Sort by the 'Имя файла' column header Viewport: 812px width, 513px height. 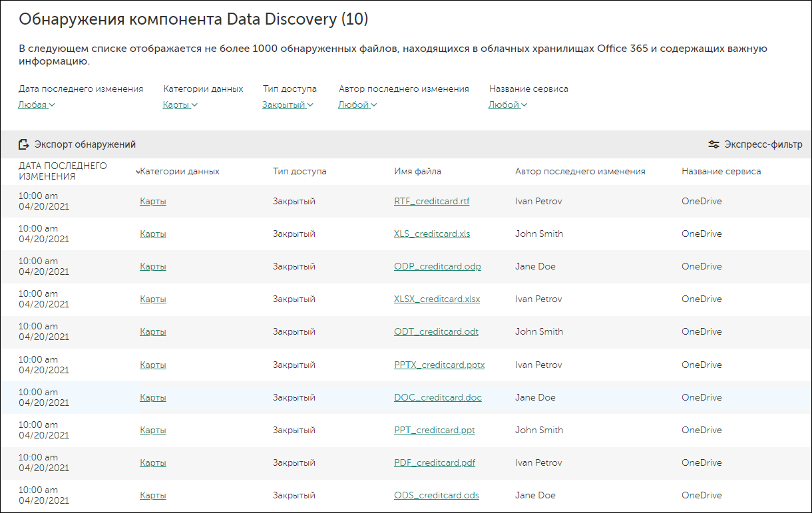pos(417,172)
